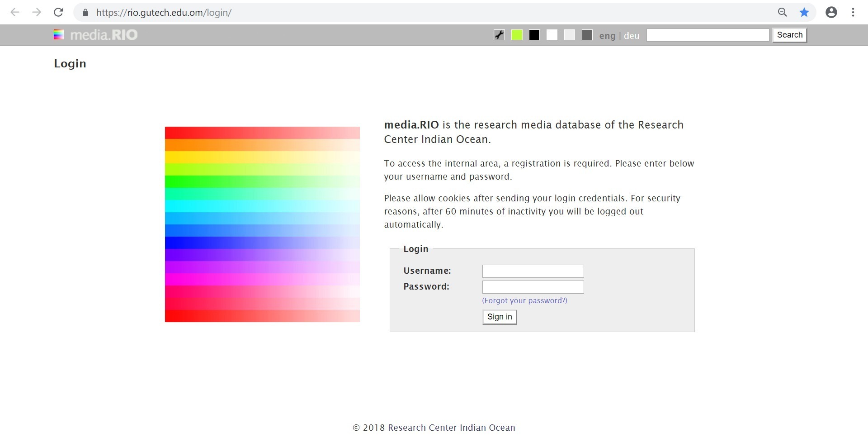Select the light gray color theme swatch
The height and width of the screenshot is (438, 868).
point(570,35)
